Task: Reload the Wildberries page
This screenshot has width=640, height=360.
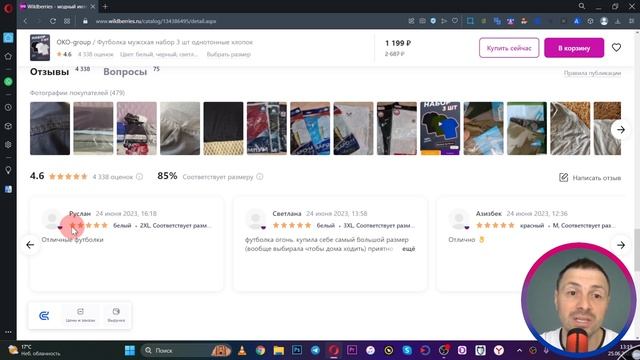Action: tap(53, 21)
